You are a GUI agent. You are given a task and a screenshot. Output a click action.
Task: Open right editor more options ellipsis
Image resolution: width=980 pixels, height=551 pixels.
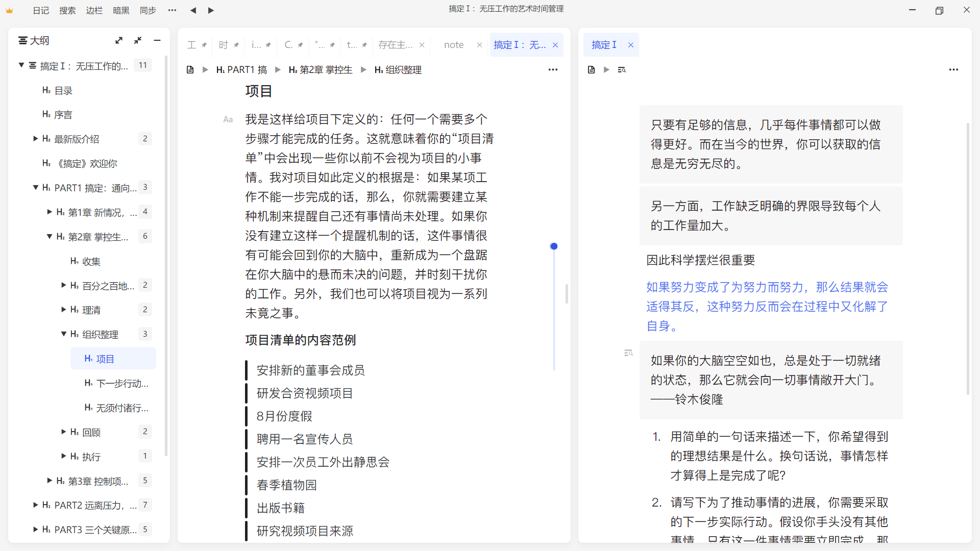[x=953, y=69]
